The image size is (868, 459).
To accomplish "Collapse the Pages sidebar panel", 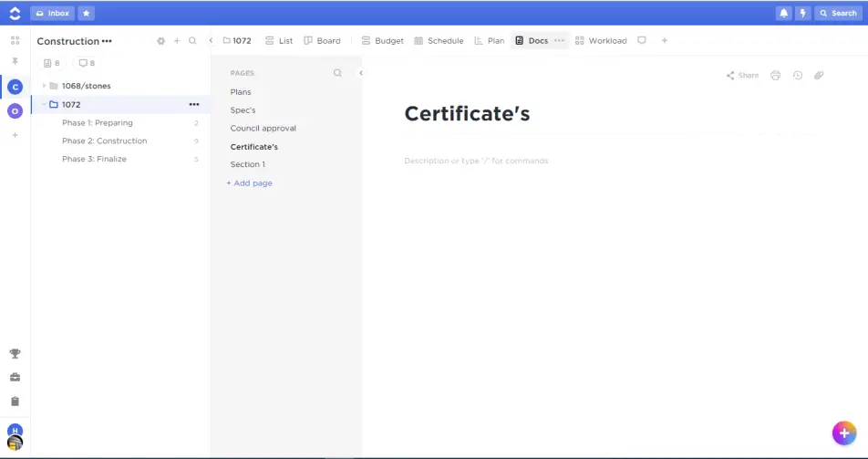I will tap(360, 73).
